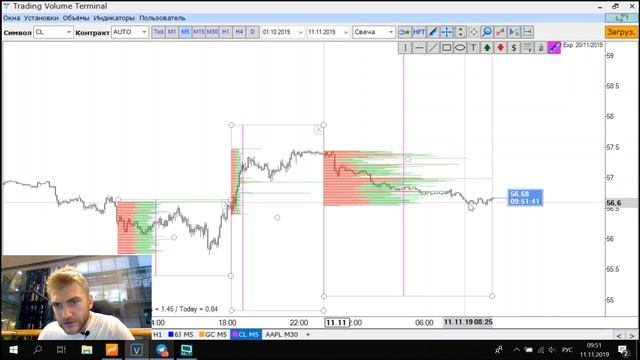This screenshot has width=640, height=360.
Task: Click the magenta-highlighted brush tool
Action: [554, 48]
